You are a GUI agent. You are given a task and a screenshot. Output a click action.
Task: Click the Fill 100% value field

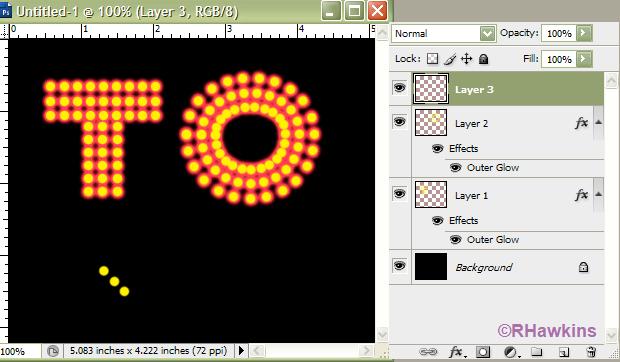coord(559,59)
